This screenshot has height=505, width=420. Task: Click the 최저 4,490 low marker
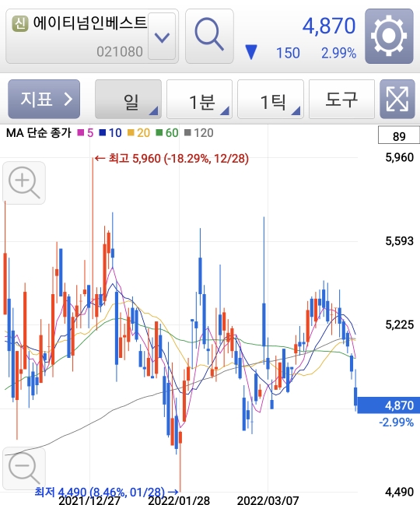click(107, 492)
